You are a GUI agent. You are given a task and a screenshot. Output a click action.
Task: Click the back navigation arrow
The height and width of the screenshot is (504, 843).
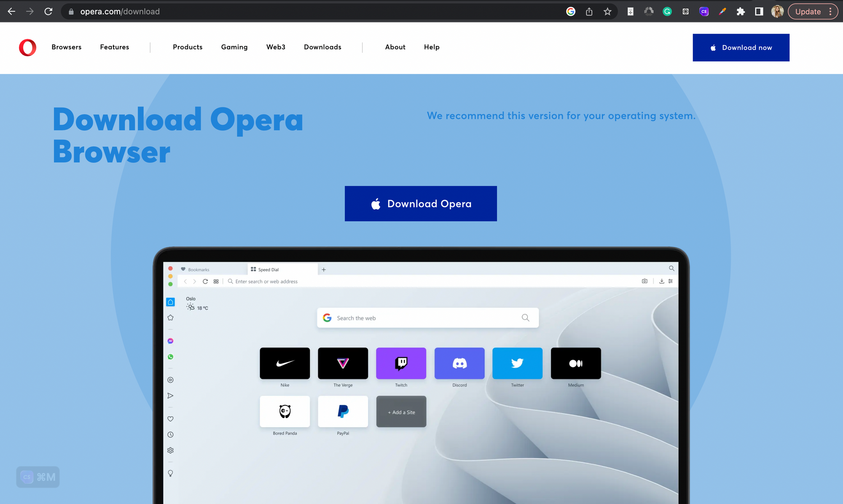11,11
